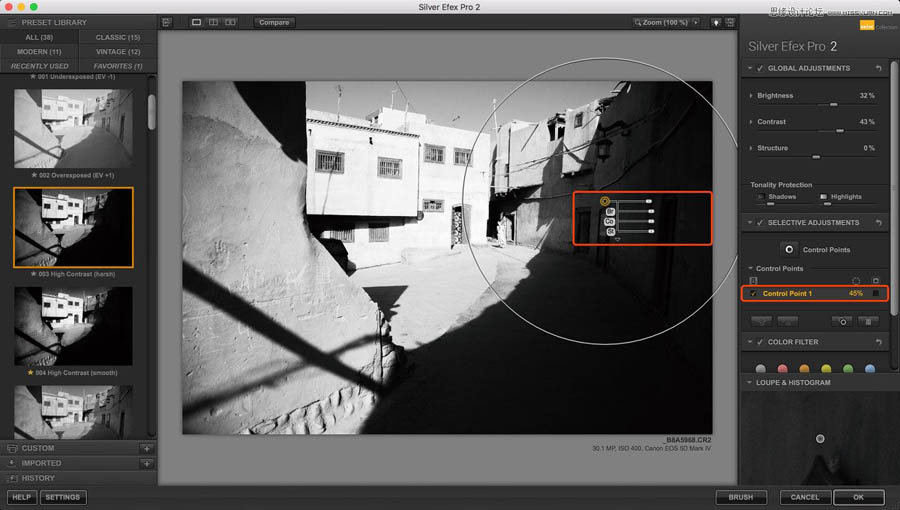900x510 pixels.
Task: Reset Global Adjustments with the arrow icon
Action: pos(878,68)
